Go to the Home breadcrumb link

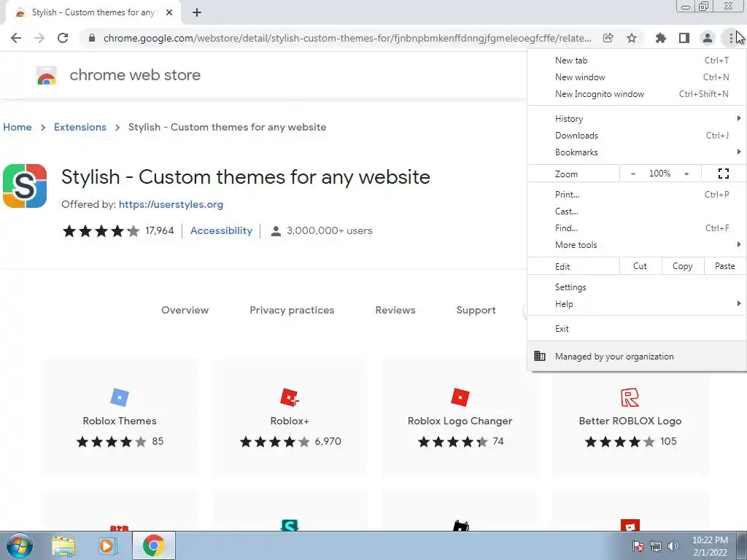click(x=18, y=127)
